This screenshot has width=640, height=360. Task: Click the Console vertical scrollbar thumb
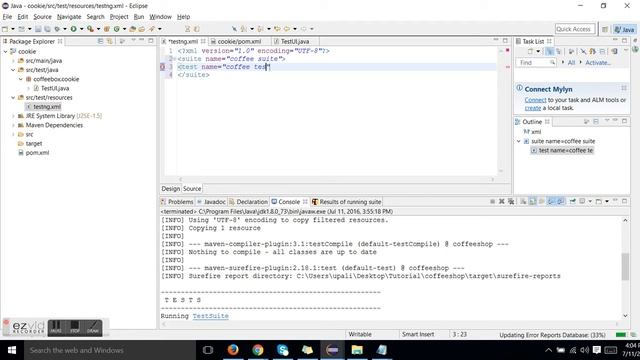coord(625,267)
